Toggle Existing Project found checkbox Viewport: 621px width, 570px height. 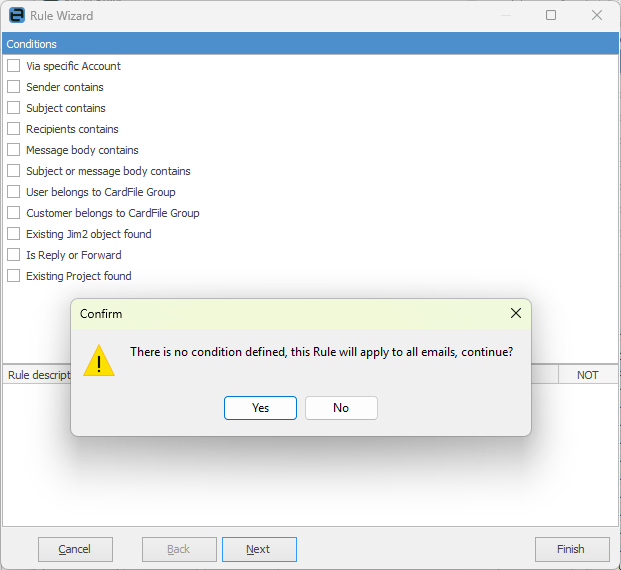click(x=13, y=276)
